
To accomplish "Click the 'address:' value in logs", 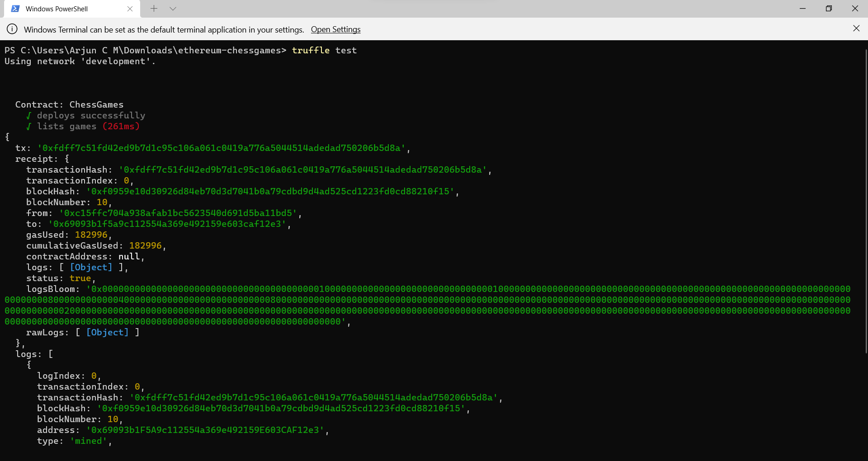I will tap(205, 430).
